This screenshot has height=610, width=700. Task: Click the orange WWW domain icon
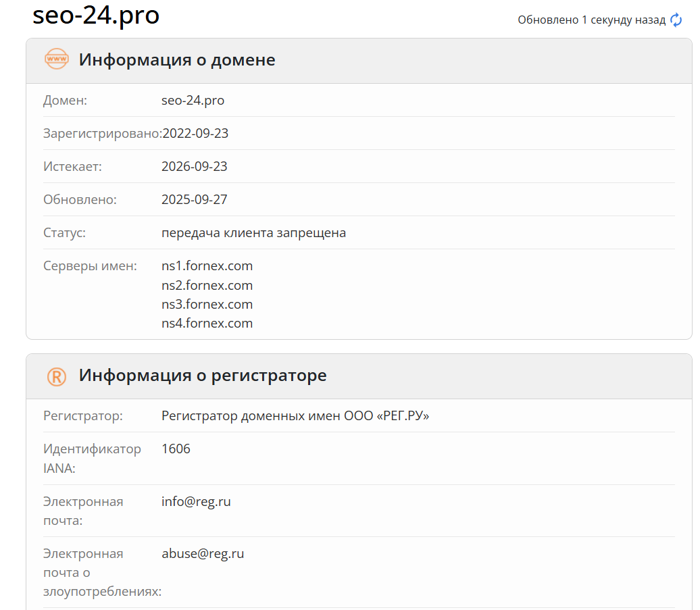[56, 59]
